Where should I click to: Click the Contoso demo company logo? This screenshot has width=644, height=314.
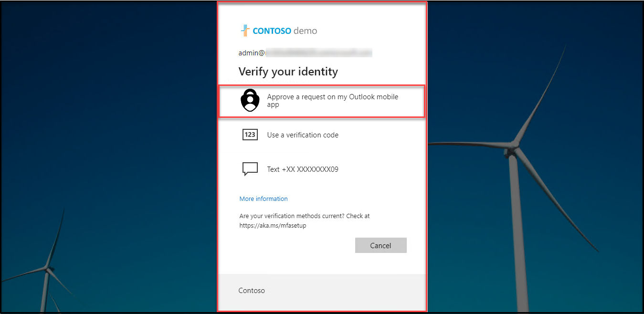(x=279, y=30)
